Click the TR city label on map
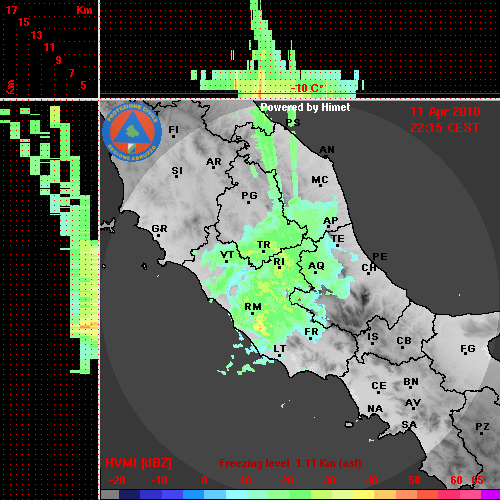The image size is (500, 500). pos(264,245)
